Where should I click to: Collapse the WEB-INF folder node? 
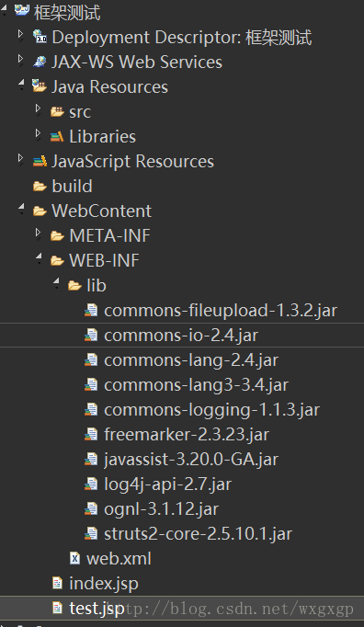coord(40,256)
